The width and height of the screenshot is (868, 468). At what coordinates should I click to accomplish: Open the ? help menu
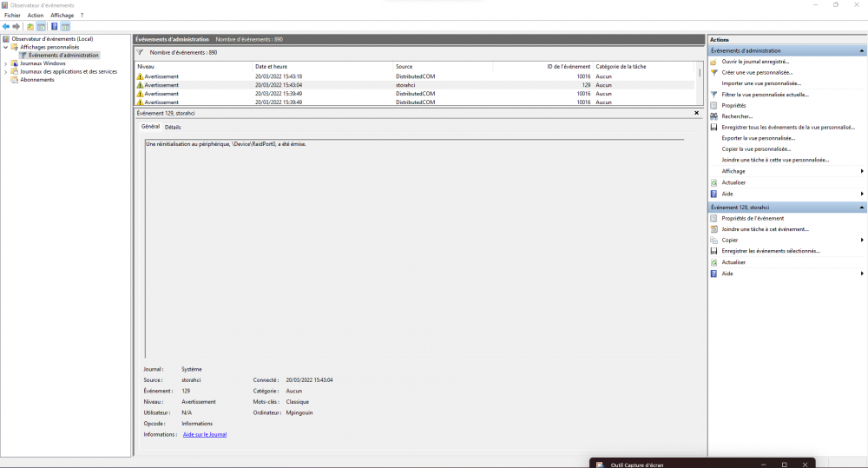tap(82, 16)
